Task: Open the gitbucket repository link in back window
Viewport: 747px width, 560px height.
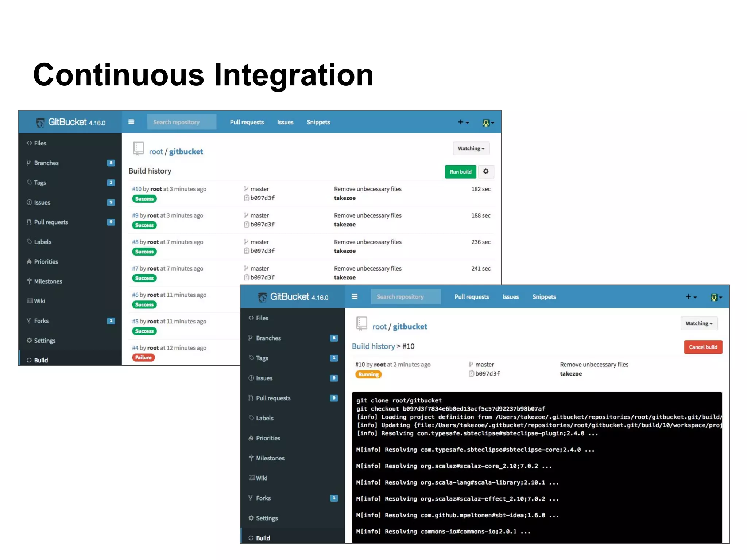Action: tap(186, 152)
